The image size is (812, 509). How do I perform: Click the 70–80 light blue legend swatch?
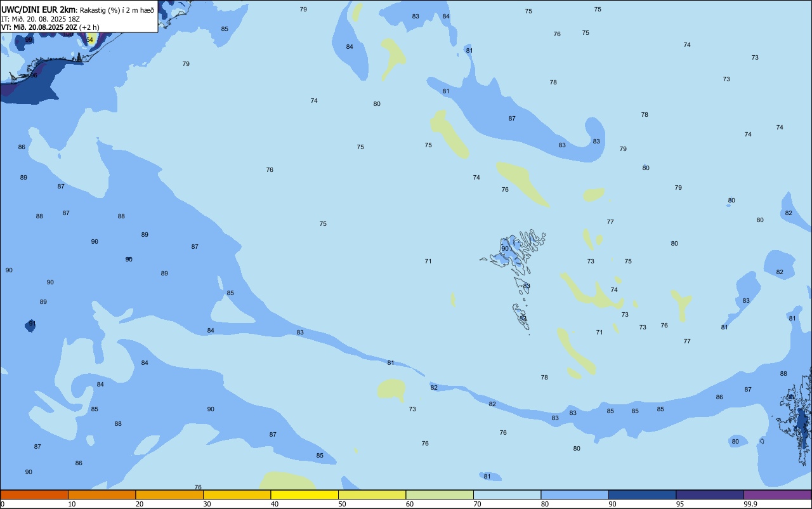click(507, 494)
